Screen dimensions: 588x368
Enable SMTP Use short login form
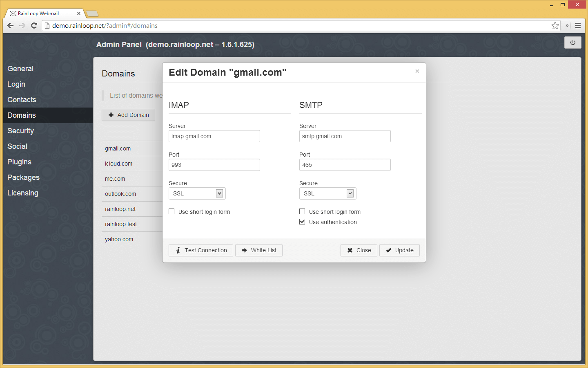(x=302, y=211)
